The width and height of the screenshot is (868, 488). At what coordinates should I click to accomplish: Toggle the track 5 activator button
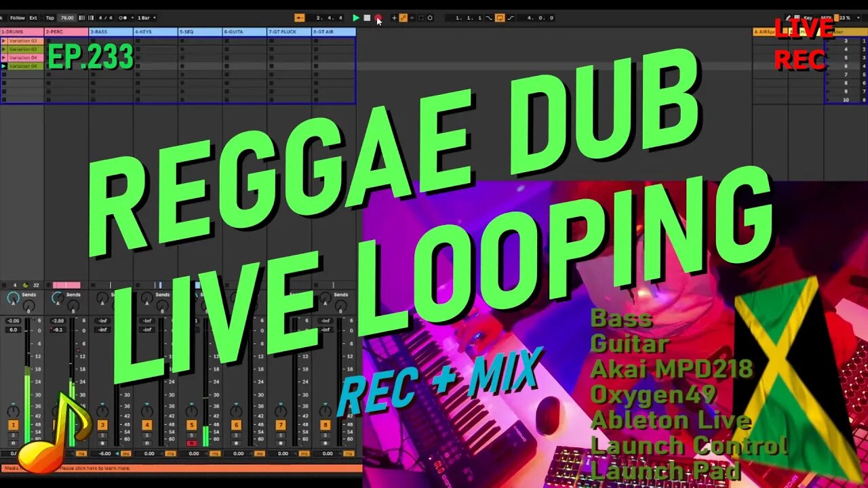(x=192, y=425)
